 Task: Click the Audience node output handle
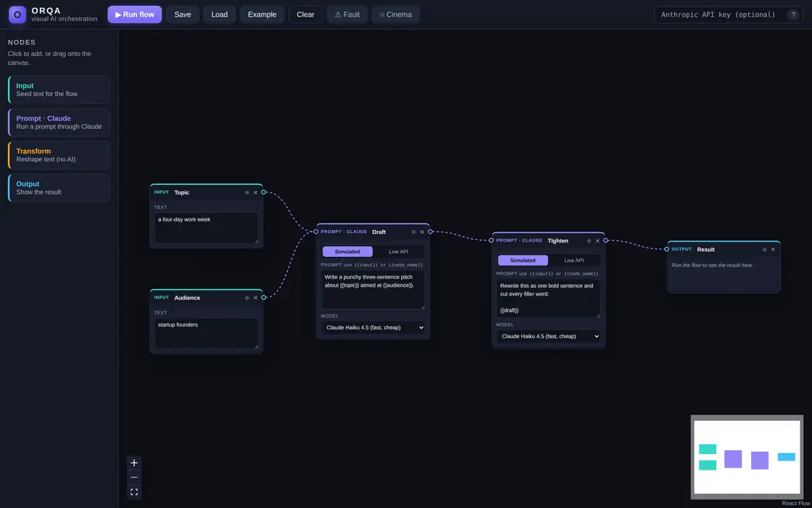(x=264, y=298)
